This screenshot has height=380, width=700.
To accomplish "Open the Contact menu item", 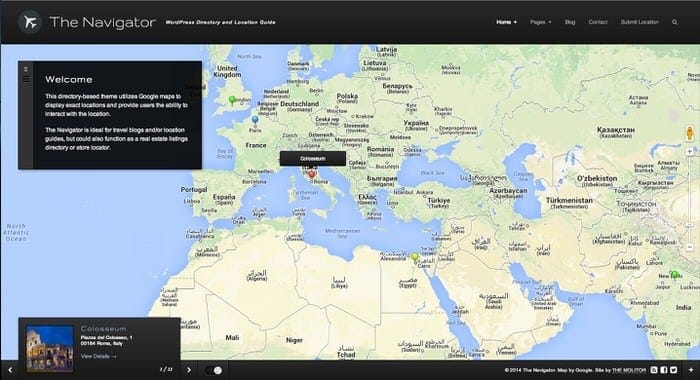I will pos(598,22).
